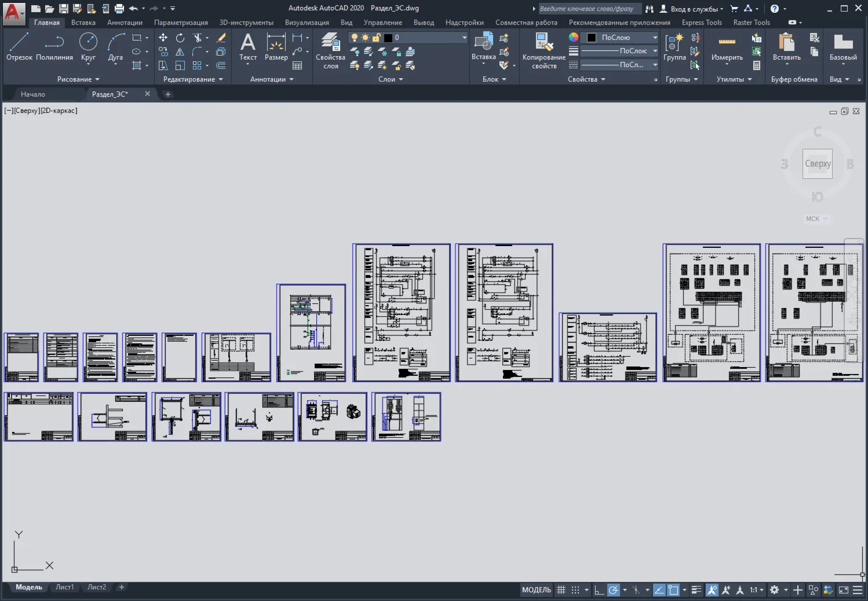Switch to the Начало document tab
This screenshot has height=601, width=868.
(33, 94)
